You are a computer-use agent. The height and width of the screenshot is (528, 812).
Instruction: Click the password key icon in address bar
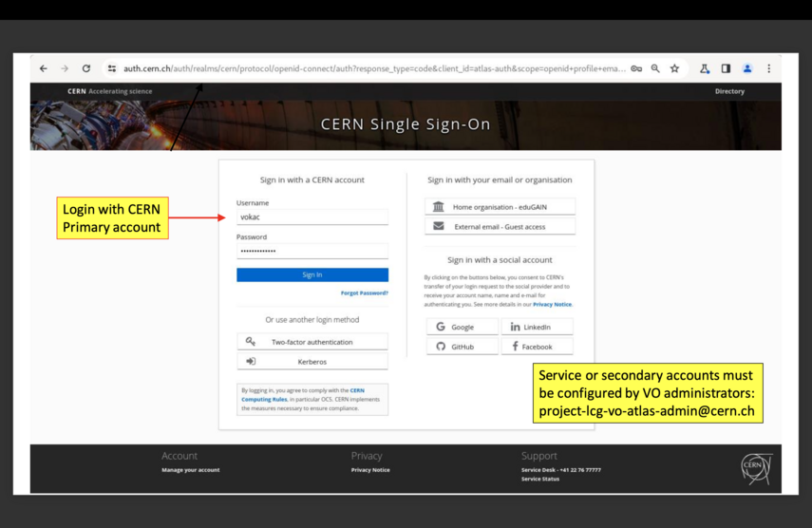click(x=636, y=68)
